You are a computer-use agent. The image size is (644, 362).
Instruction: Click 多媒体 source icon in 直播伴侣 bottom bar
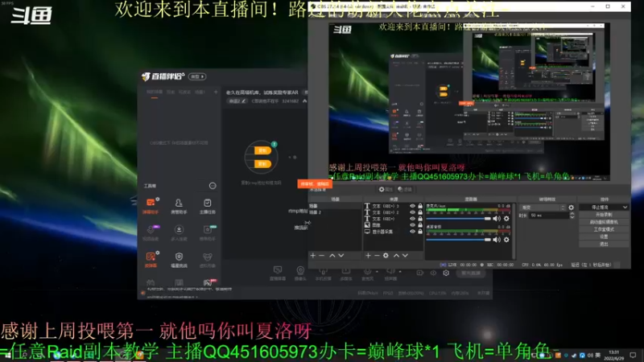click(346, 273)
